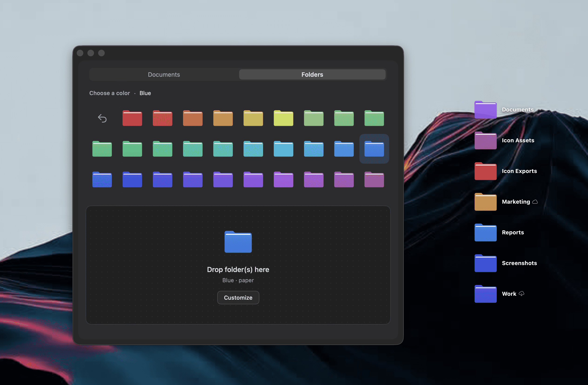Viewport: 588px width, 385px height.
Task: Click the Drop folder(s) here area
Action: pyautogui.click(x=238, y=269)
